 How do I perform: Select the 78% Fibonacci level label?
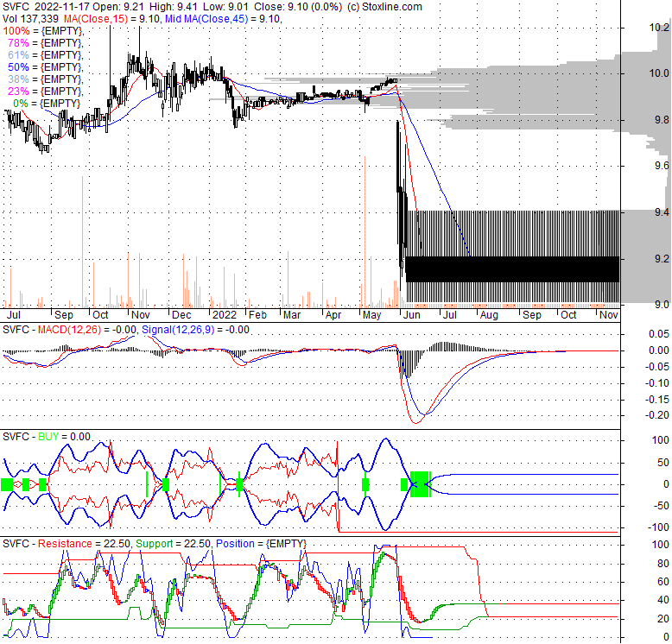44,42
